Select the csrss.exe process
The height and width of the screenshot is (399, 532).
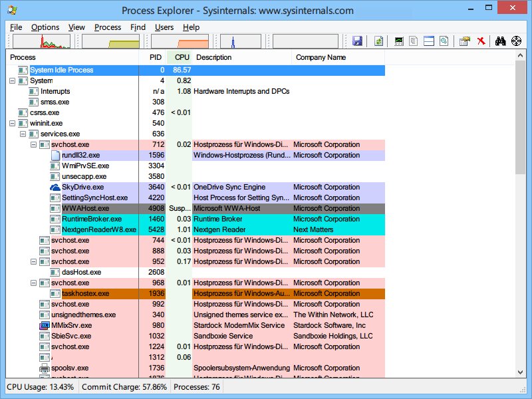[45, 112]
